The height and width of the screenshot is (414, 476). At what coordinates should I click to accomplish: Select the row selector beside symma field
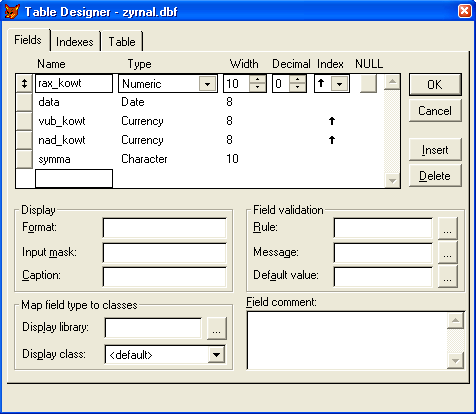24,159
